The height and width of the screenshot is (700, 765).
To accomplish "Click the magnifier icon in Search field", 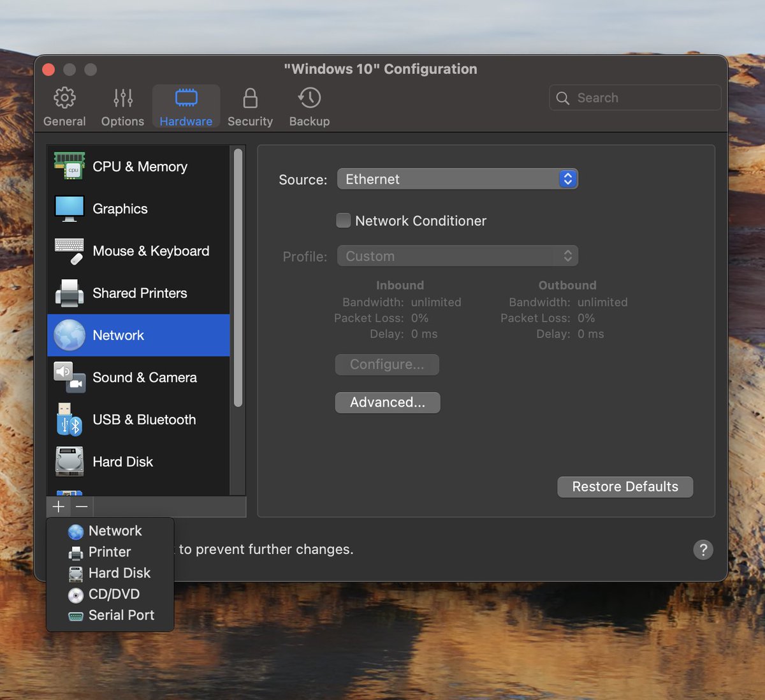I will click(x=562, y=98).
